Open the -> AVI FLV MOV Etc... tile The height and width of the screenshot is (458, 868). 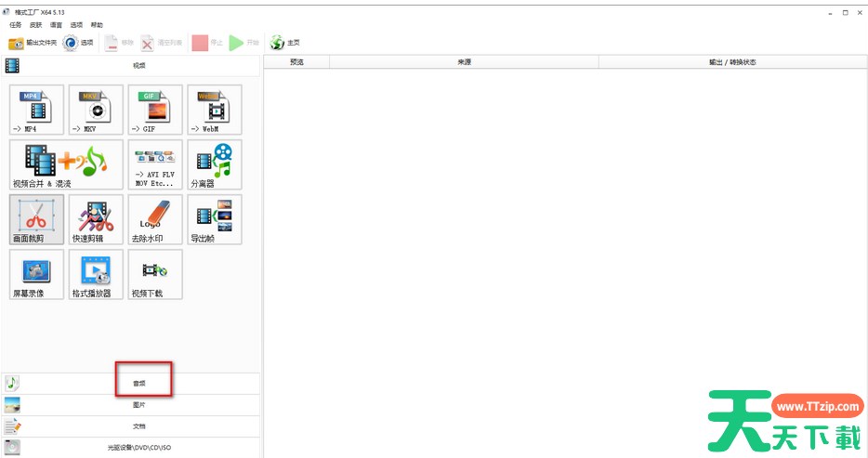[x=155, y=164]
